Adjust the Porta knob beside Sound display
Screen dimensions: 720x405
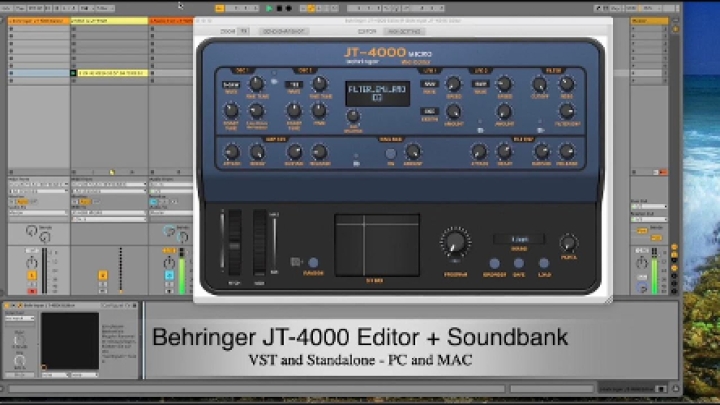pos(568,243)
